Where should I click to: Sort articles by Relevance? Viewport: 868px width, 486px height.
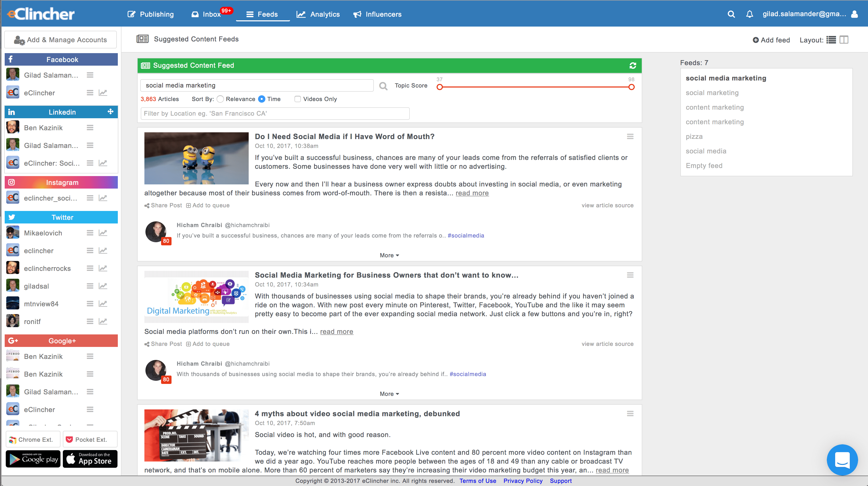pyautogui.click(x=220, y=99)
